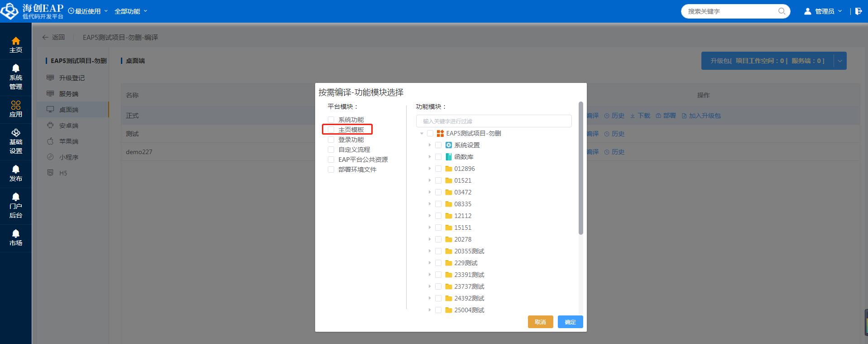Open the 全部功能 top menu
This screenshot has width=868, height=344.
(130, 11)
